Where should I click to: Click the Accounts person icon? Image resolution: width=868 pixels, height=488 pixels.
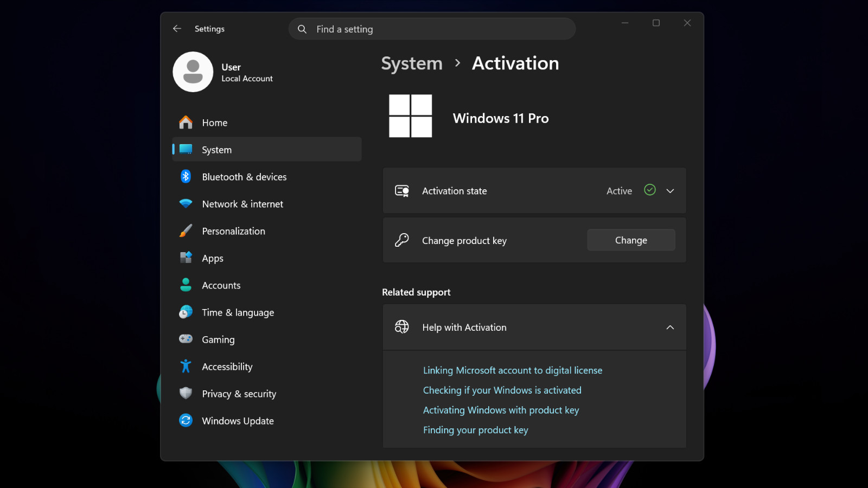point(186,285)
